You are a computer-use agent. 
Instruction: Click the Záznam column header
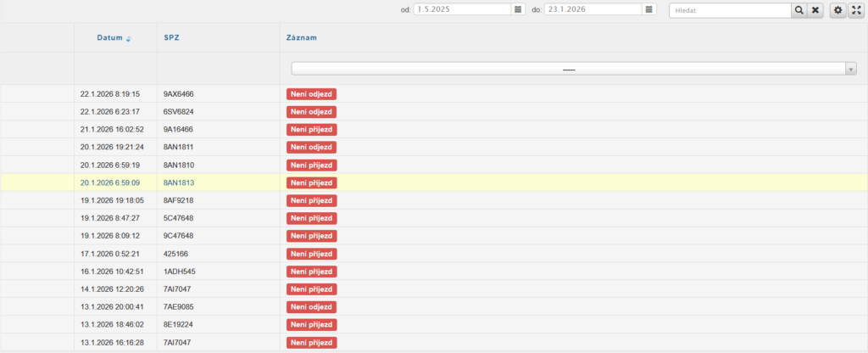pyautogui.click(x=303, y=38)
